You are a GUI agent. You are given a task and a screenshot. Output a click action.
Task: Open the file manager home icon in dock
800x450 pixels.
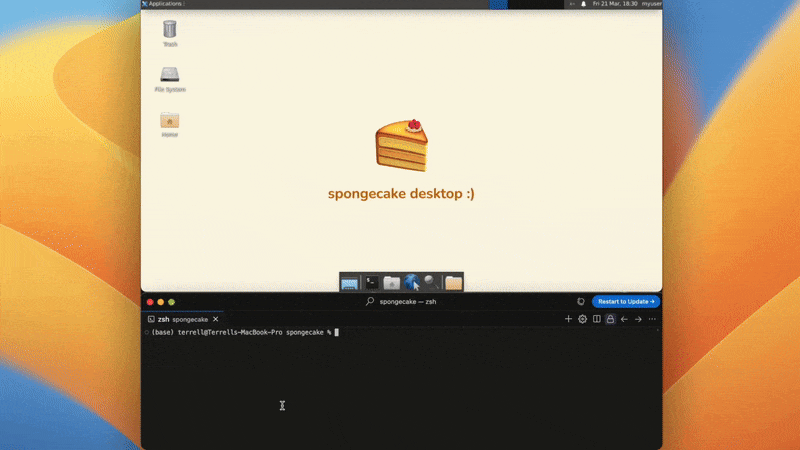(x=391, y=282)
